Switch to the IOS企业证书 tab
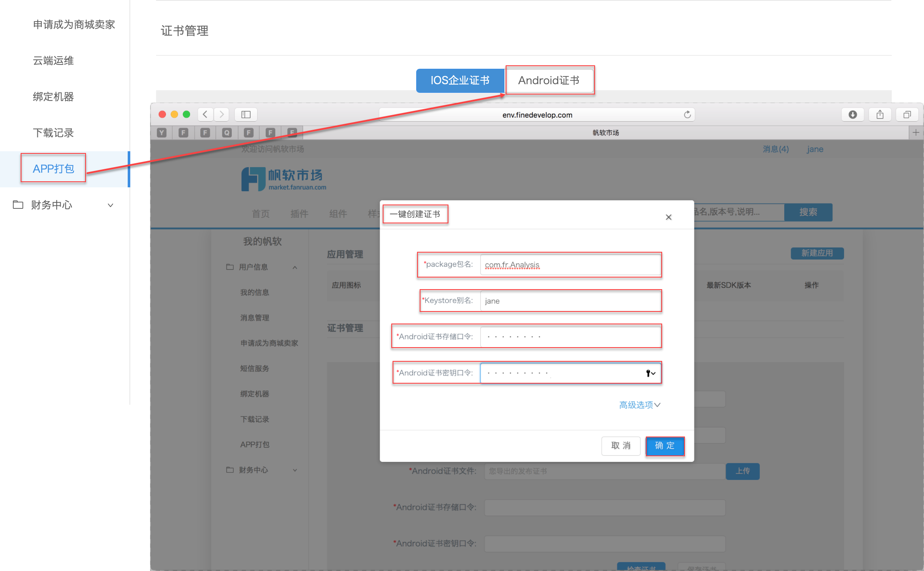 tap(460, 80)
